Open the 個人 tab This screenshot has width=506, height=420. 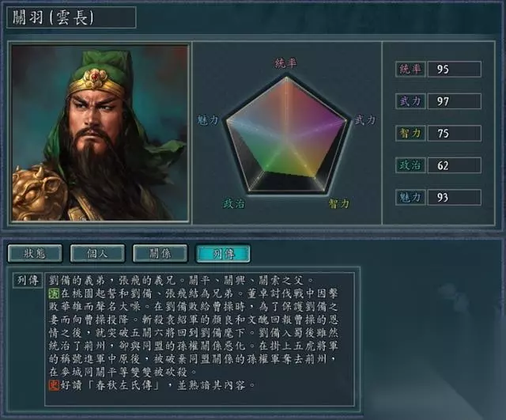click(x=97, y=253)
